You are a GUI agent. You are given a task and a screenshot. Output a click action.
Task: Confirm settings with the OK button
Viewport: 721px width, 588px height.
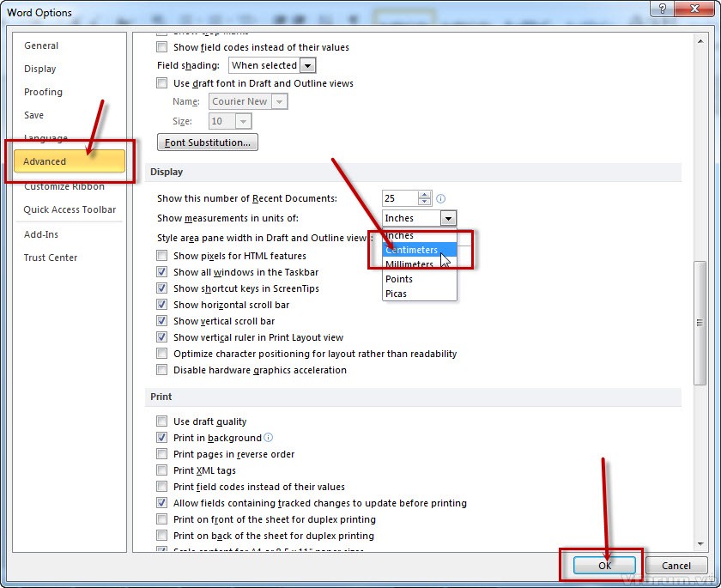(x=604, y=565)
